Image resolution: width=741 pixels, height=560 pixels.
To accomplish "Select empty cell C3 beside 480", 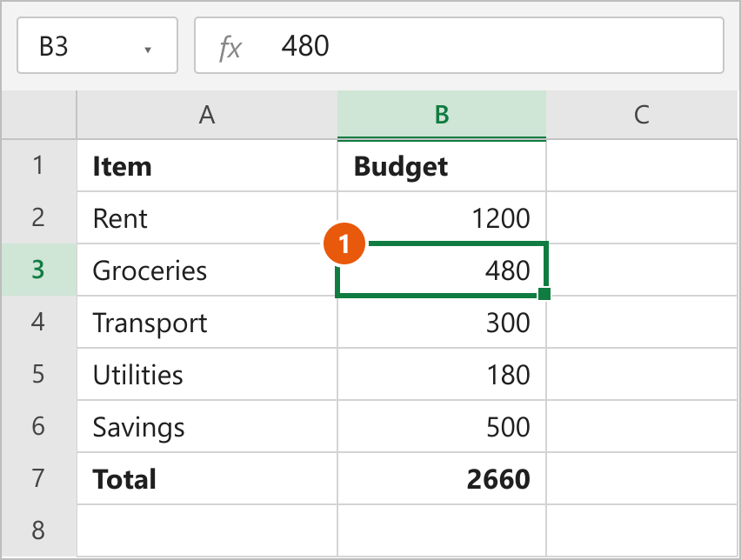I will click(x=642, y=270).
